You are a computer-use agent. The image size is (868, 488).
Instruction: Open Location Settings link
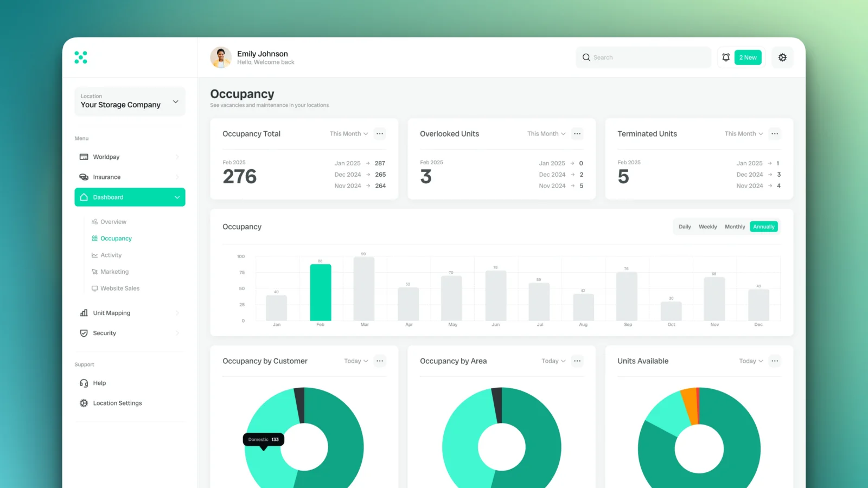click(117, 403)
